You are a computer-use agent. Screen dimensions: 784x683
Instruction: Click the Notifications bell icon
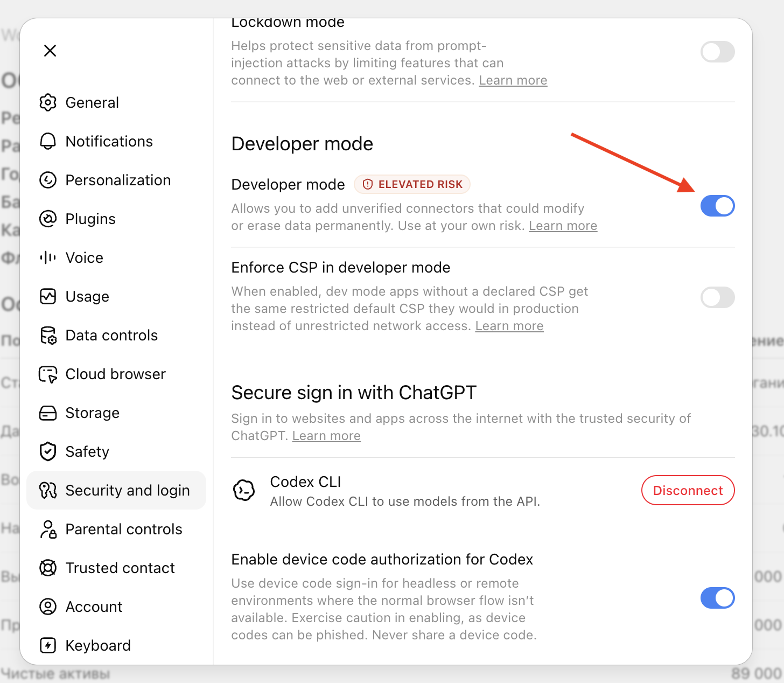pyautogui.click(x=48, y=141)
